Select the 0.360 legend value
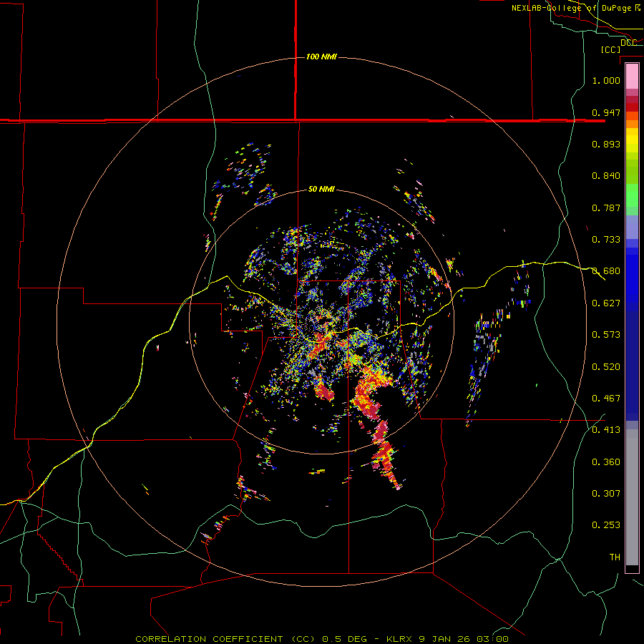This screenshot has width=644, height=644. tap(606, 462)
